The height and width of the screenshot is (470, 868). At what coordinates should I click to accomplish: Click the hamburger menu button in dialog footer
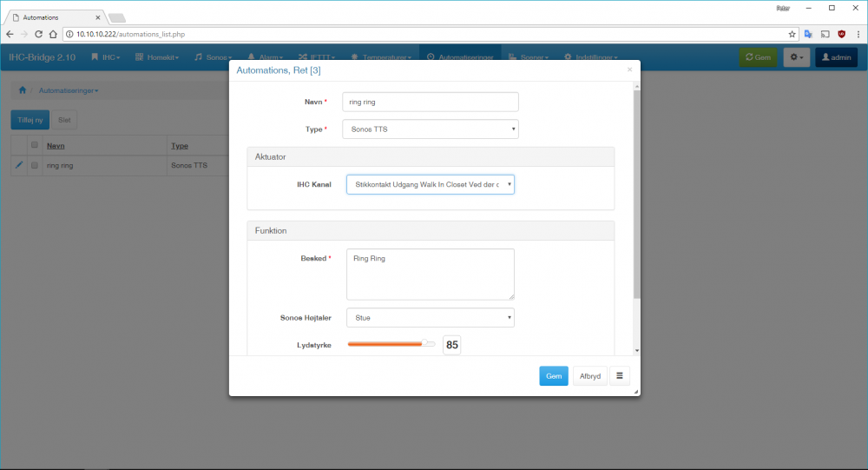(x=620, y=376)
